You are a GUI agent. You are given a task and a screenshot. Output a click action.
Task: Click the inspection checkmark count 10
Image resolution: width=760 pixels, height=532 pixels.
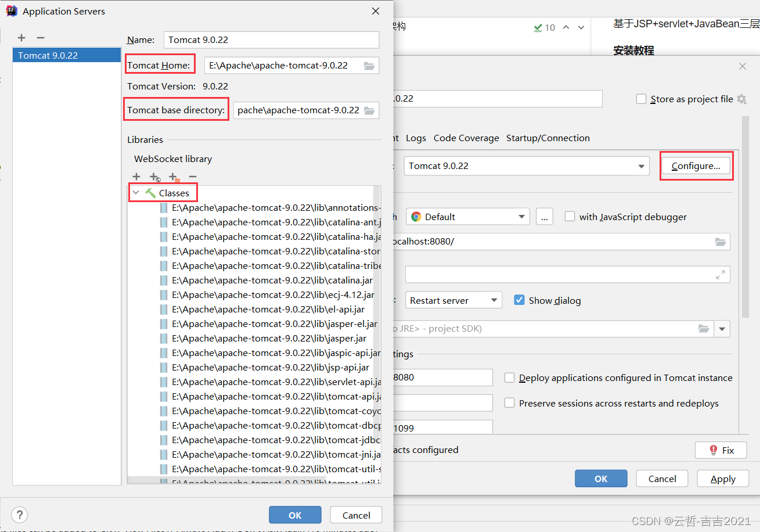coord(545,27)
